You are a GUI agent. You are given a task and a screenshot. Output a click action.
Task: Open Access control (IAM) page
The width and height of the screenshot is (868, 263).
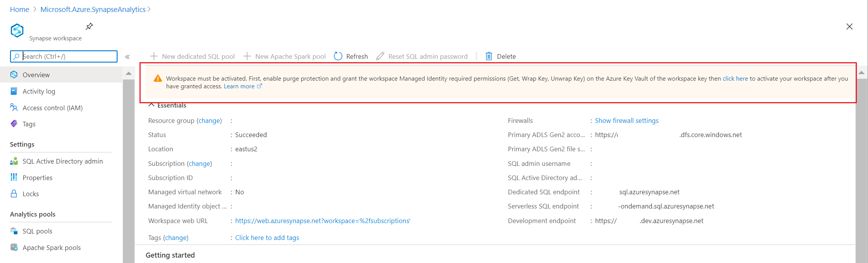coord(52,108)
